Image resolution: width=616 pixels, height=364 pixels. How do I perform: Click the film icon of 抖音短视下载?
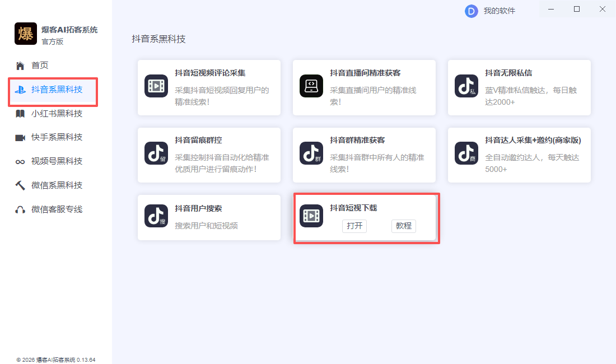[x=311, y=216]
